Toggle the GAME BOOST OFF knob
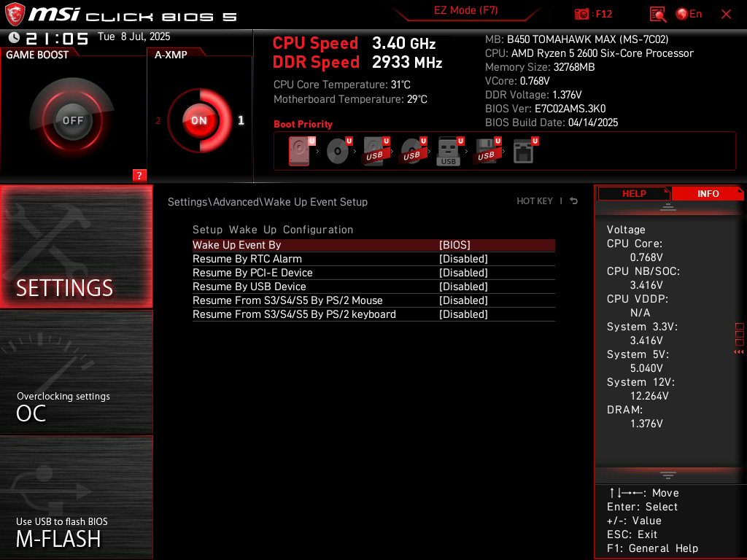Viewport: 747px width, 560px height. (x=73, y=120)
